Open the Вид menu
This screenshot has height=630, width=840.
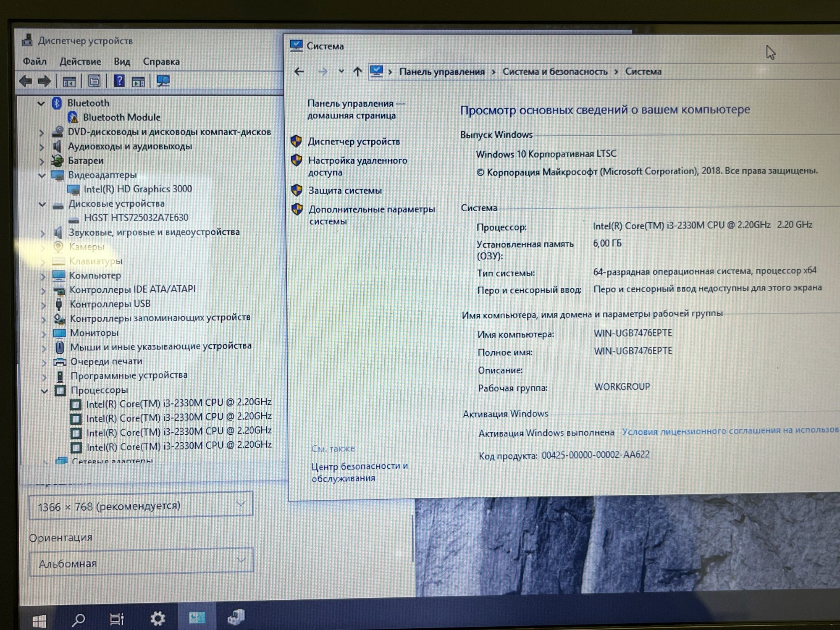[x=122, y=61]
